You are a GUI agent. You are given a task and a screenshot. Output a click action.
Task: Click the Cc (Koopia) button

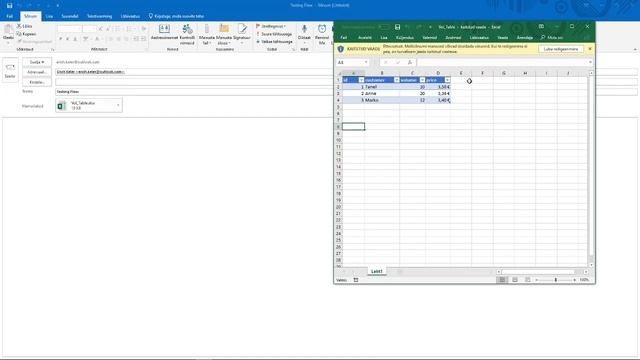pyautogui.click(x=37, y=82)
